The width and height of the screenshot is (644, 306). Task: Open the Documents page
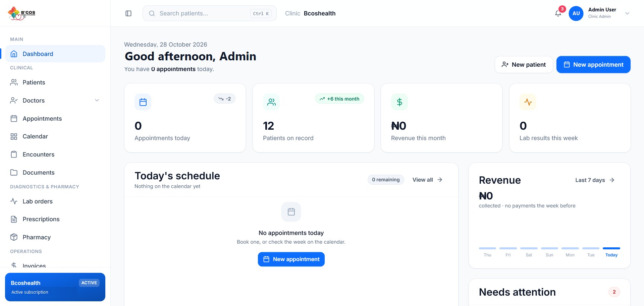(x=55, y=173)
